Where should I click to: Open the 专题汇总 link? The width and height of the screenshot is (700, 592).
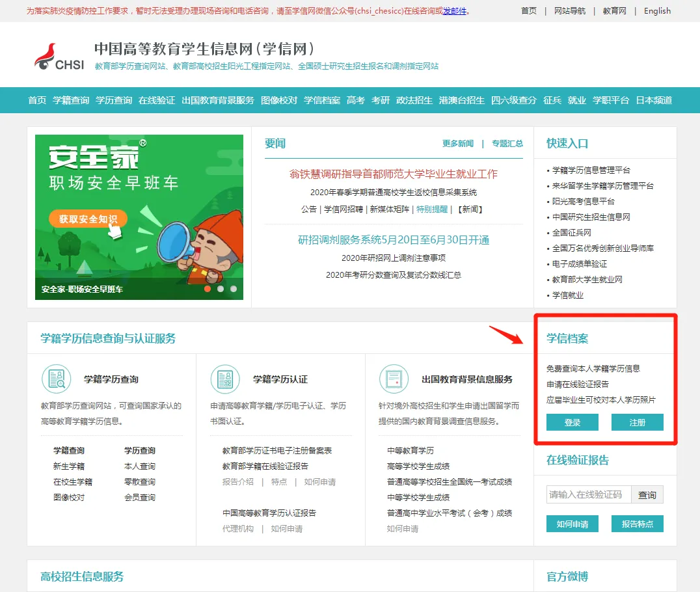(507, 143)
